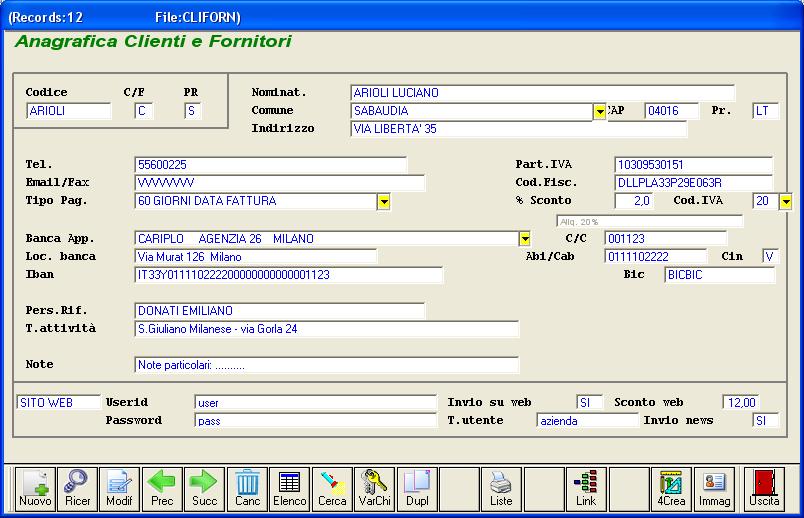
Task: Open the Banca App. dropdown arrow
Action: [524, 239]
